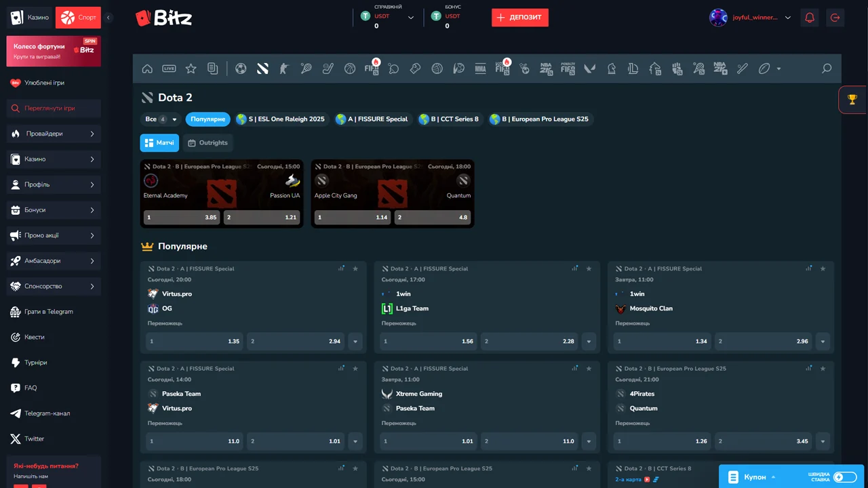
Task: Expand the Бонуси sidebar section
Action: (54, 210)
